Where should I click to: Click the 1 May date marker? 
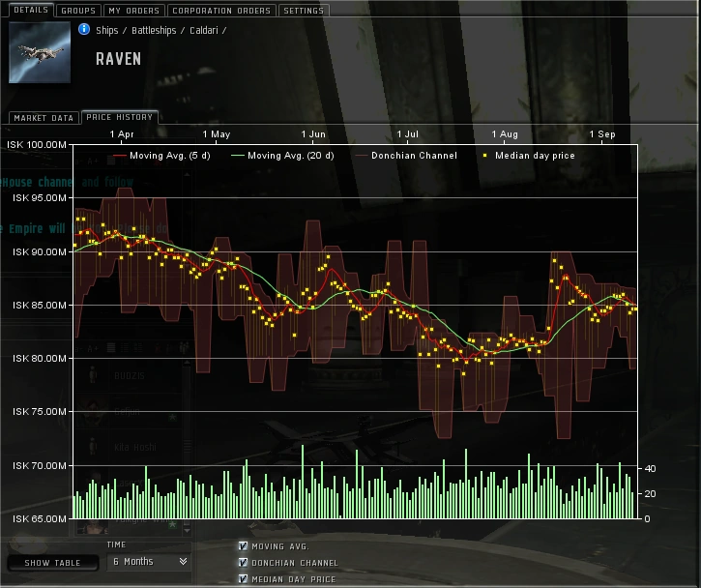click(x=217, y=134)
